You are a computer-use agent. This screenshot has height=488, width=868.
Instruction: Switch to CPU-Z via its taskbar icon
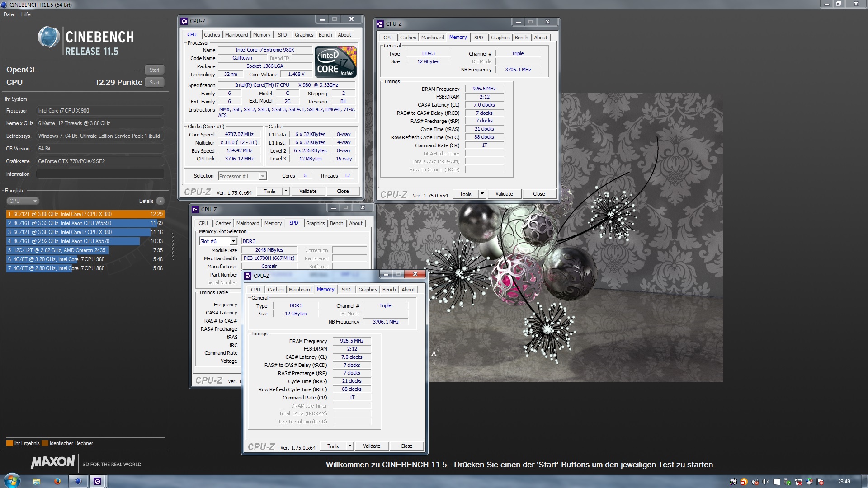point(97,481)
